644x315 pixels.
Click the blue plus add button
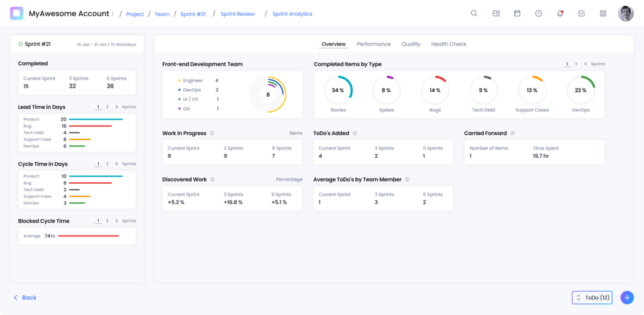pos(626,297)
